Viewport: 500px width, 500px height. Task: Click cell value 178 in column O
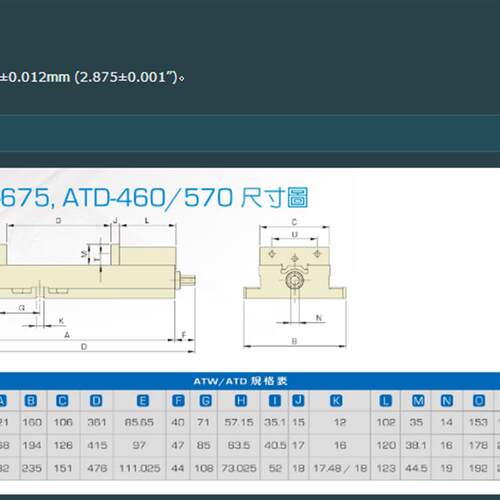478,445
